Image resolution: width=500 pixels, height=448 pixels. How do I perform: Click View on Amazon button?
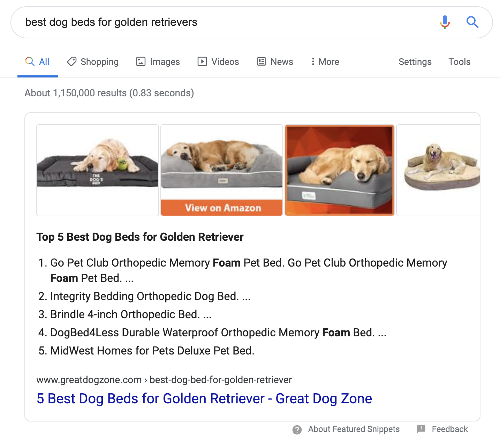click(x=222, y=208)
